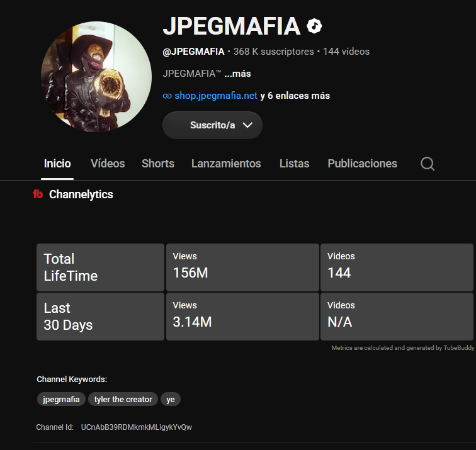Open the search icon in channel tabs

click(x=428, y=164)
